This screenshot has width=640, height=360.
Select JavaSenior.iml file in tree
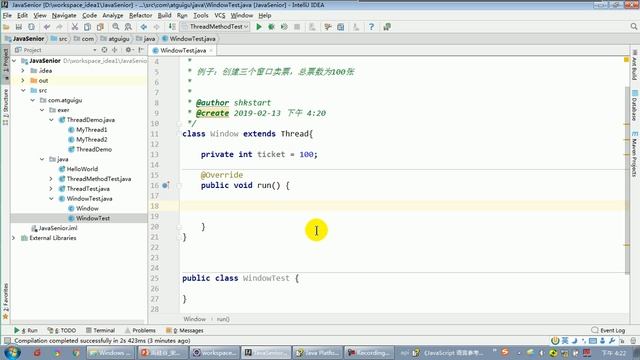[58, 228]
